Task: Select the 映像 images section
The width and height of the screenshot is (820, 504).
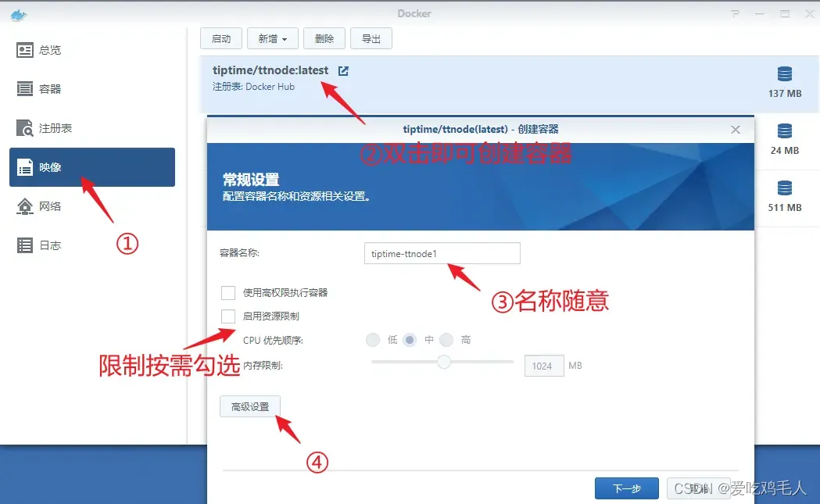Action: (92, 167)
